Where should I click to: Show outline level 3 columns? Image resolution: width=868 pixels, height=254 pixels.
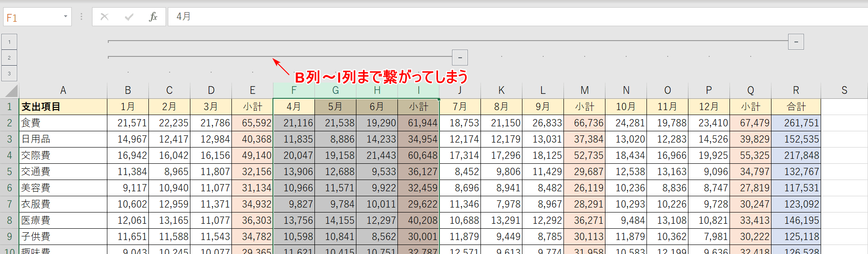[x=9, y=74]
